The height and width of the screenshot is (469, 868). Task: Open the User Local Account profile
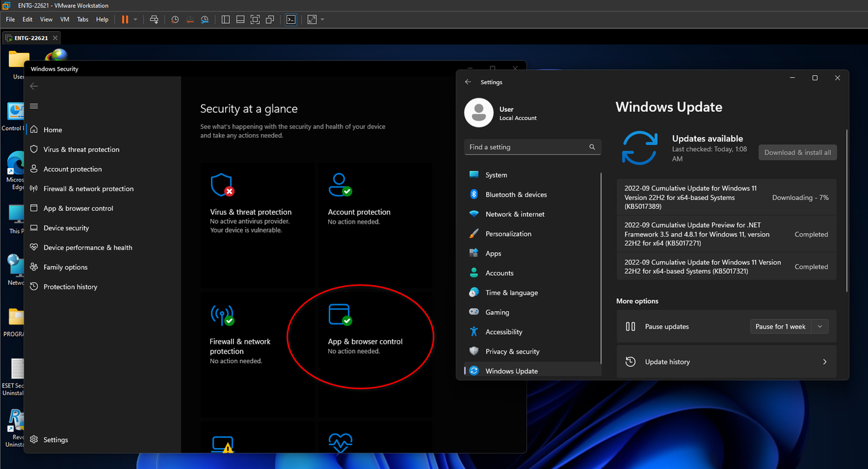click(x=502, y=113)
